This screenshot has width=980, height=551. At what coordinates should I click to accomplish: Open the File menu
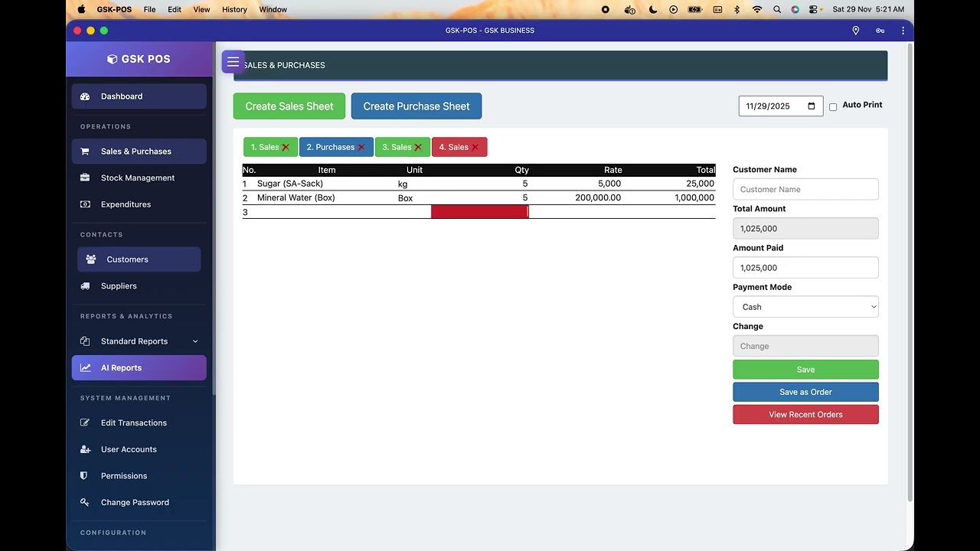(149, 9)
